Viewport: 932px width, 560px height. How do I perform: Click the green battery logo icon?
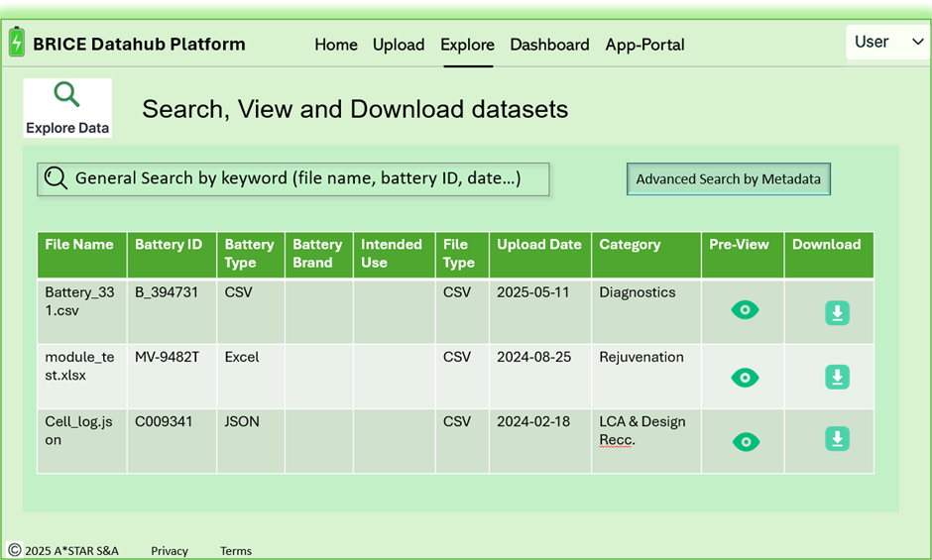coord(17,43)
